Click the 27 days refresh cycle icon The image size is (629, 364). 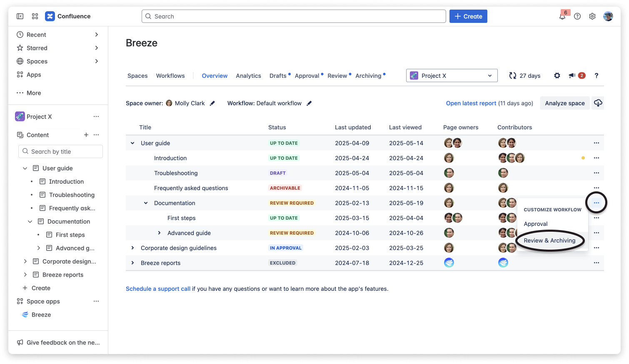(x=513, y=76)
